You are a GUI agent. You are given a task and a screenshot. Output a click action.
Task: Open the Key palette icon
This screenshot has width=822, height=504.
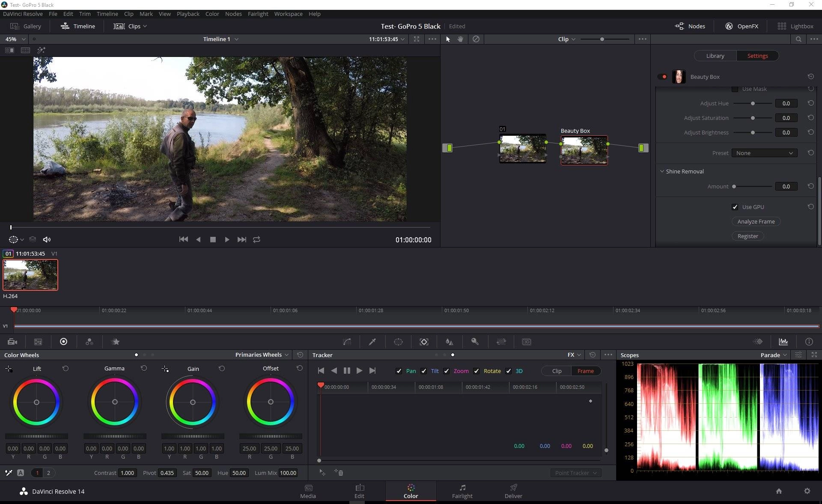[x=475, y=342]
